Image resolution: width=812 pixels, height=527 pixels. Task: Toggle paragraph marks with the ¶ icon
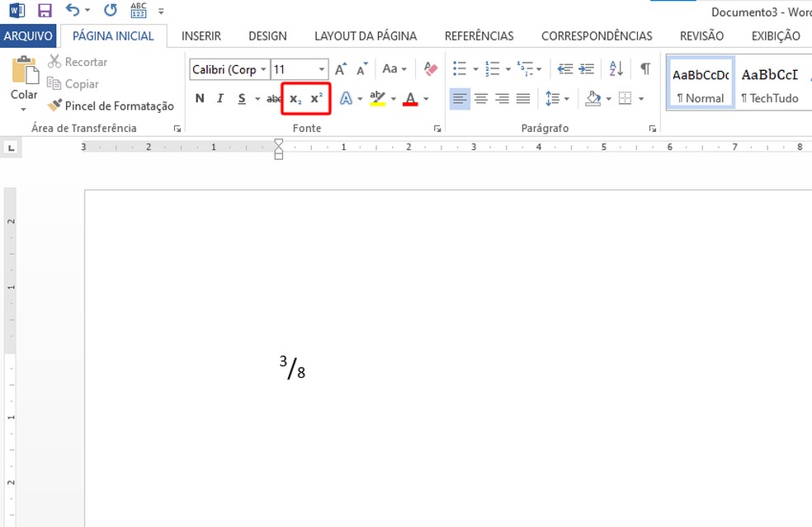tap(644, 68)
